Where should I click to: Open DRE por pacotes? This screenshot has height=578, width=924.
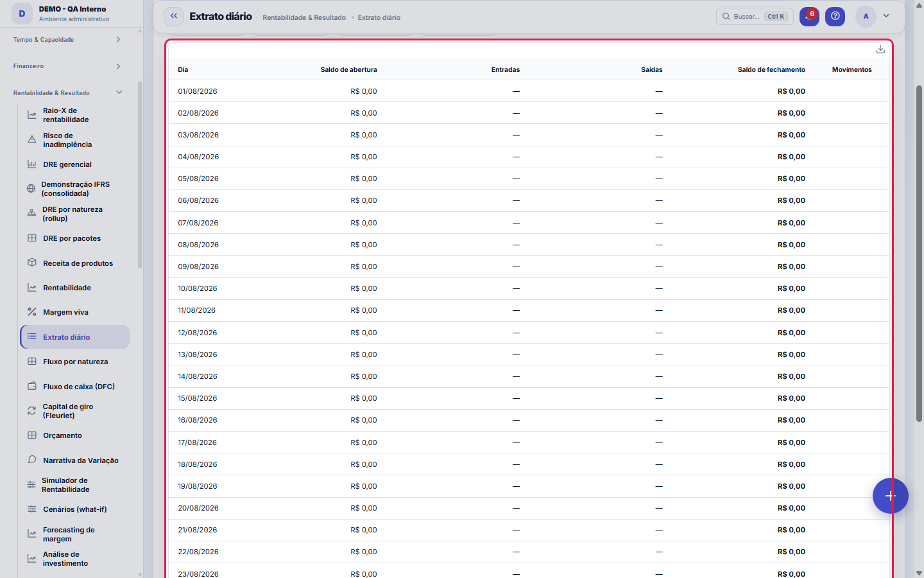75,238
